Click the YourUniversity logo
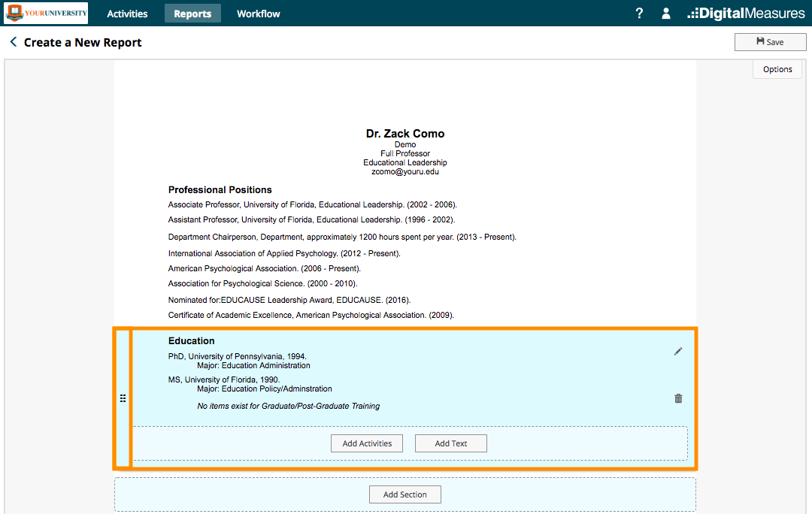812x514 pixels. click(46, 13)
